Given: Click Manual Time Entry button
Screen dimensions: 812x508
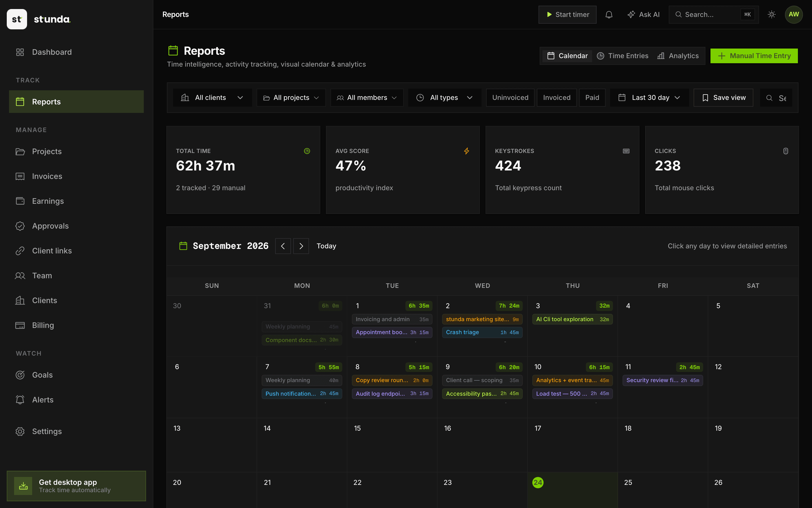Looking at the screenshot, I should 754,56.
